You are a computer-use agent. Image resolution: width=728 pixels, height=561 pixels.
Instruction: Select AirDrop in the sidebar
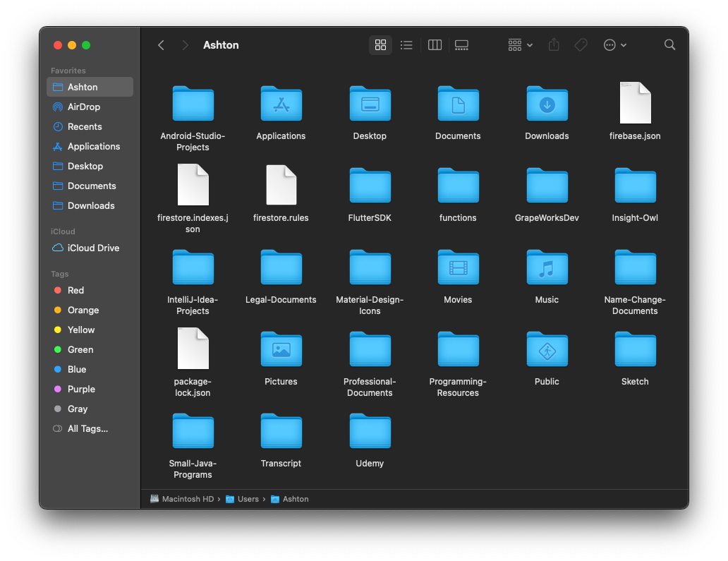click(84, 107)
